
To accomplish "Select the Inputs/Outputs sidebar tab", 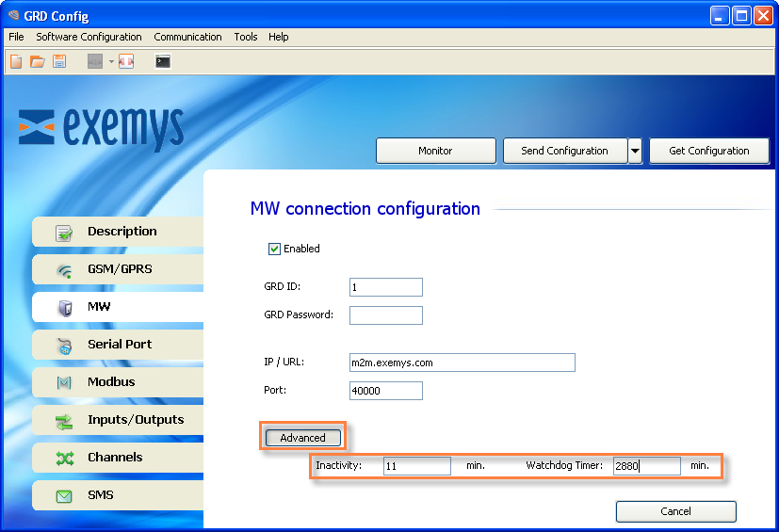I will click(119, 420).
